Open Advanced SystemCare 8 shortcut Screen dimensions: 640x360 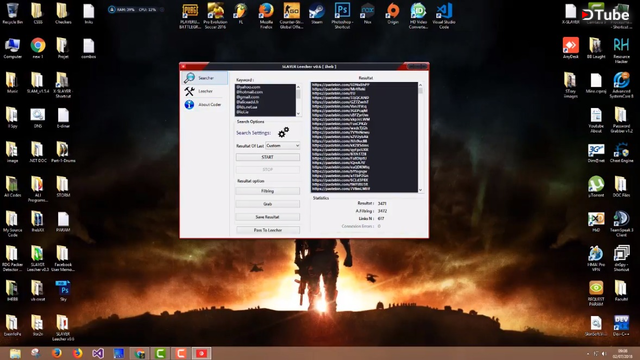click(x=621, y=85)
